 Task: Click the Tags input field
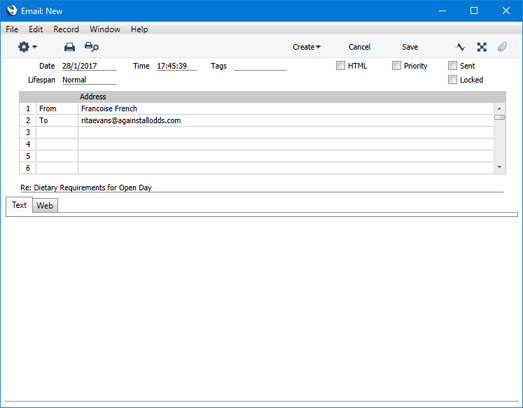coord(260,66)
